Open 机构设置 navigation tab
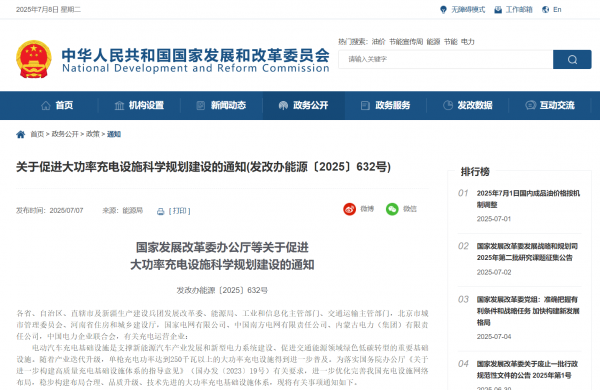The width and height of the screenshot is (600, 390). click(x=146, y=105)
